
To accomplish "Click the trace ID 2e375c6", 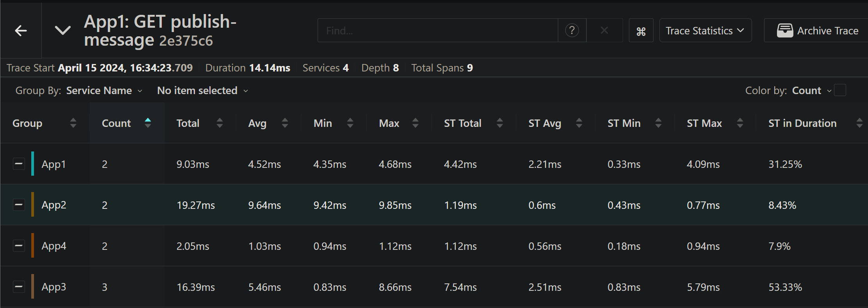I will coord(186,41).
